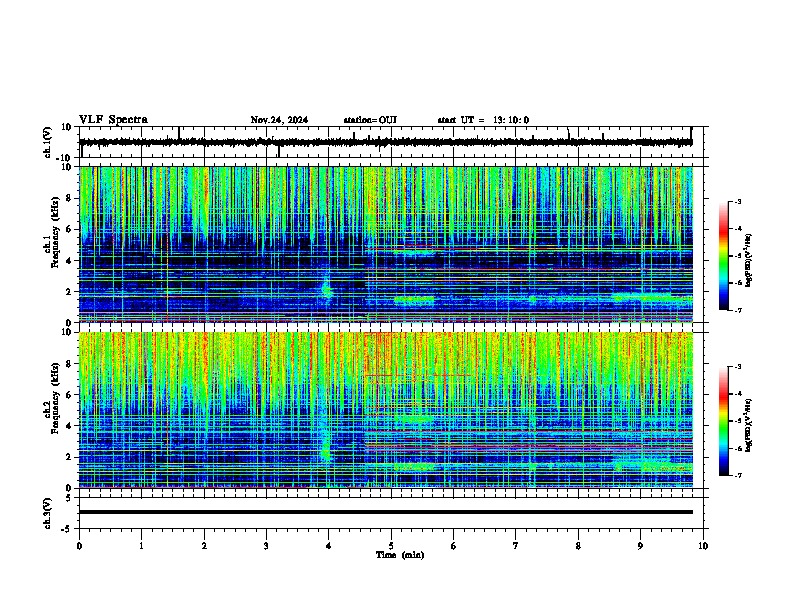Viewport: 792px width, 612px height.
Task: Click time axis tick label "10"
Action: click(x=703, y=546)
